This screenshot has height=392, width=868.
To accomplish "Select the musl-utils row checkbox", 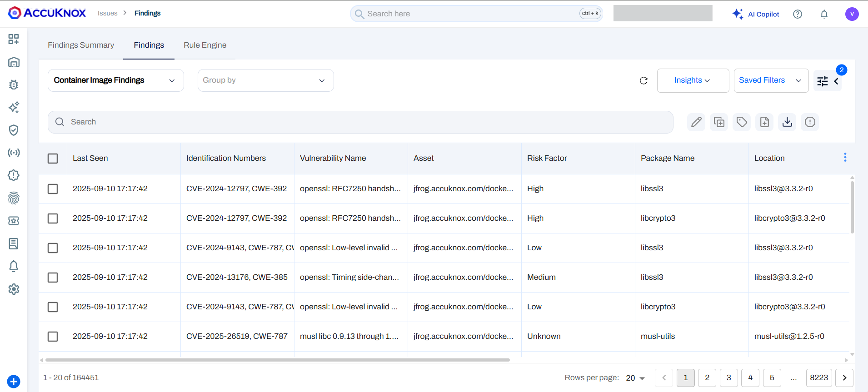I will (53, 336).
